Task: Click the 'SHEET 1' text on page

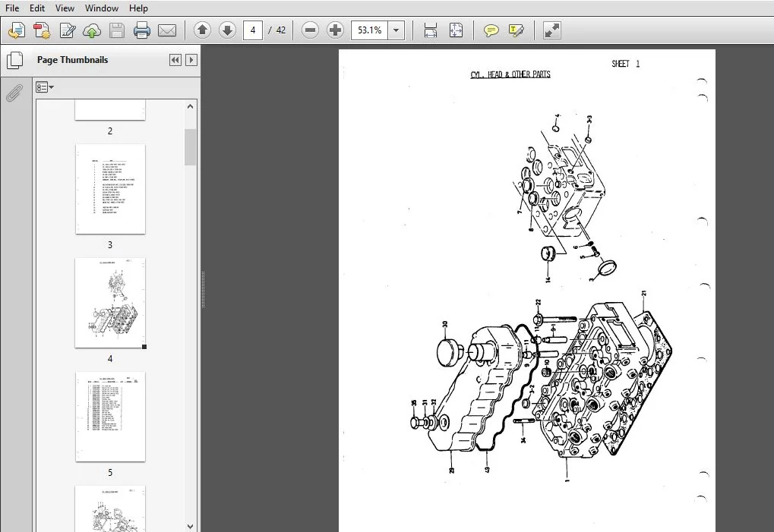Action: point(625,64)
